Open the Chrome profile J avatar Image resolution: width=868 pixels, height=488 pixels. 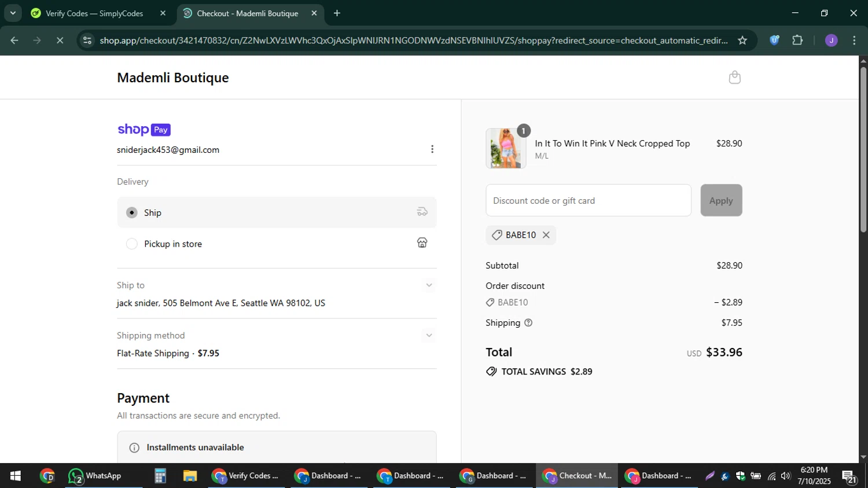tap(832, 41)
